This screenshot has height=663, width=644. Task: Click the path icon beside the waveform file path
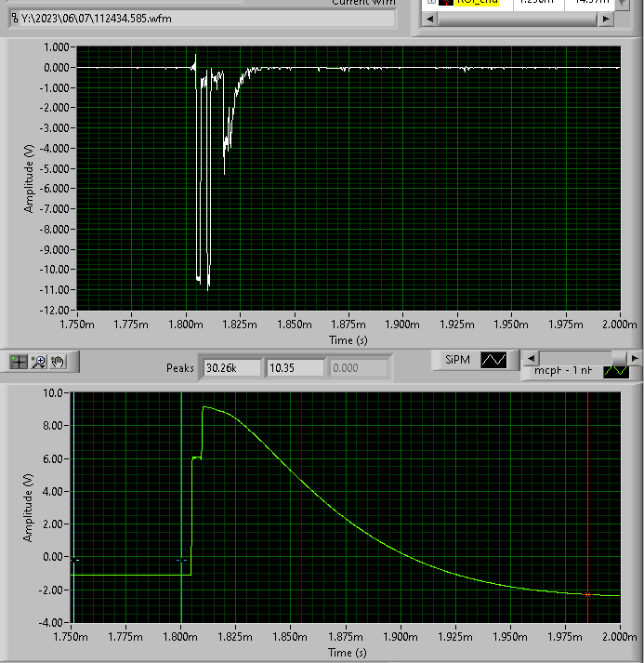[15, 19]
